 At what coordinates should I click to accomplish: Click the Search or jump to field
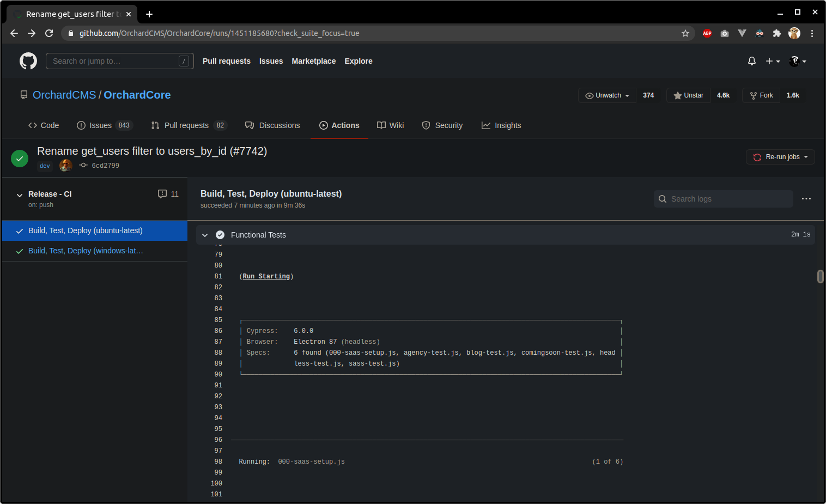coord(120,61)
